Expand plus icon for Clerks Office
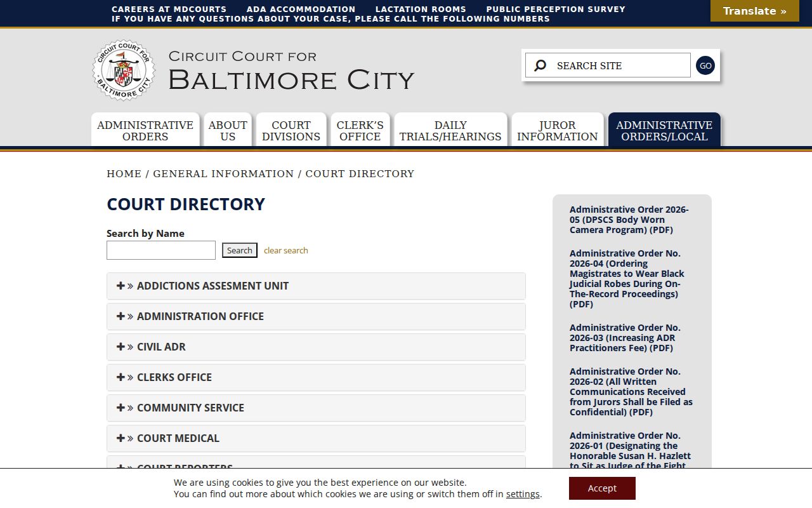812x508 pixels. [121, 377]
